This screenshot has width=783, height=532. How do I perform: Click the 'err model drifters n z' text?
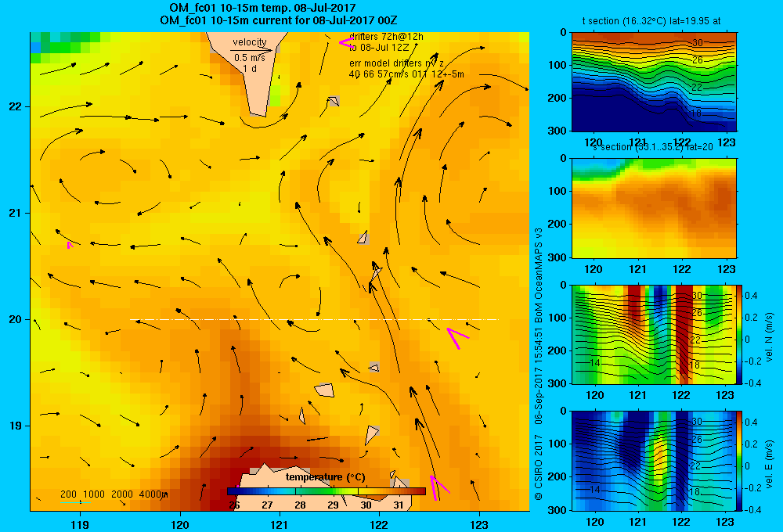(396, 63)
